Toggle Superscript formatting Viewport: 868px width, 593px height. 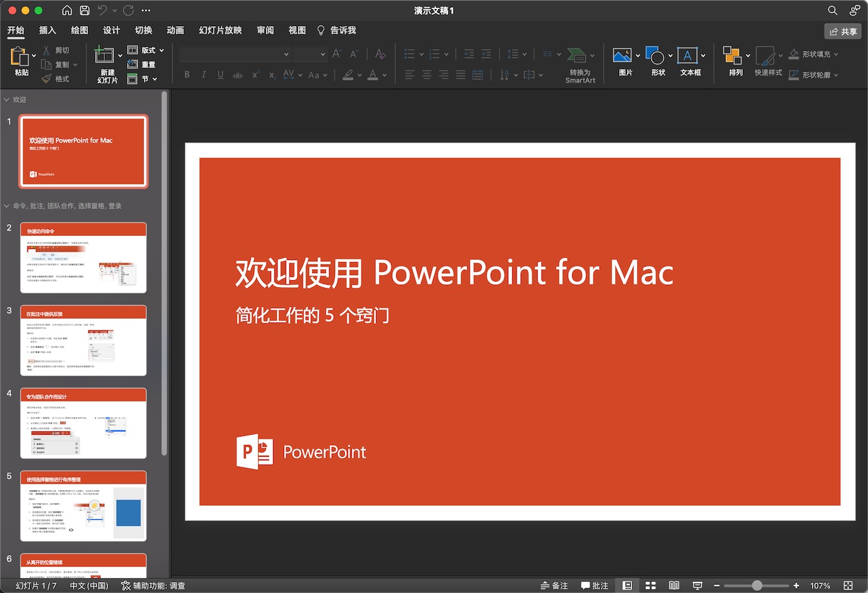[x=255, y=75]
